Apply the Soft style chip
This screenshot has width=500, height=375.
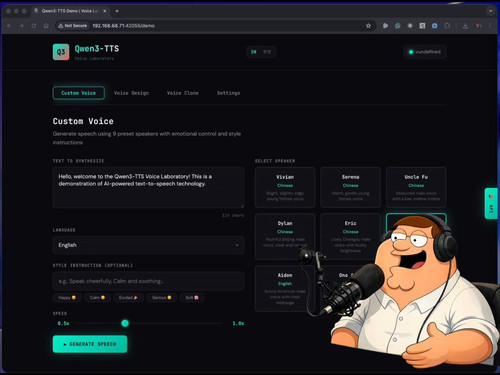click(192, 298)
